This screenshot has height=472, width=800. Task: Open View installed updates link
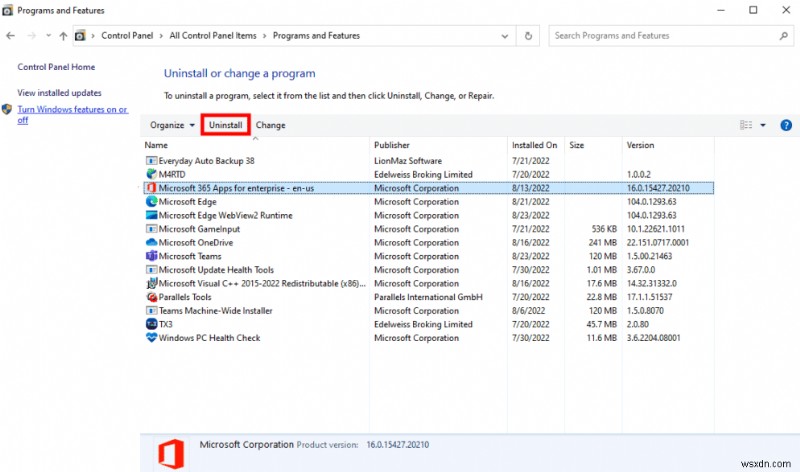[x=59, y=93]
